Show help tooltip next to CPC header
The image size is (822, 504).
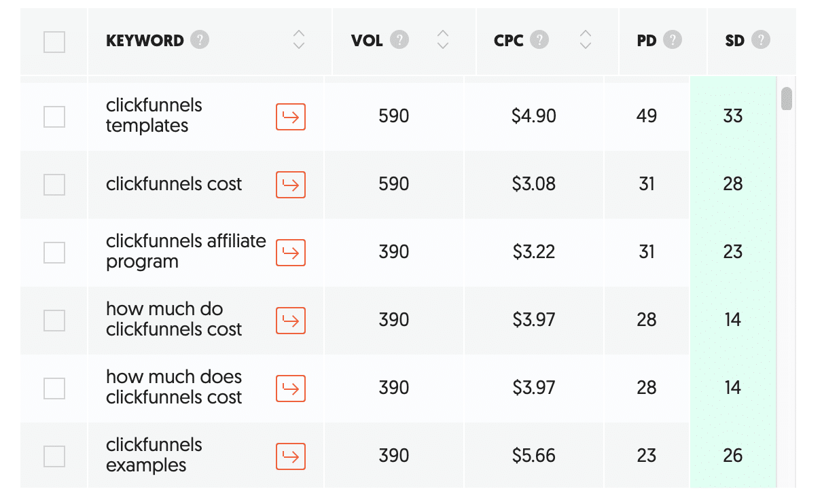539,40
